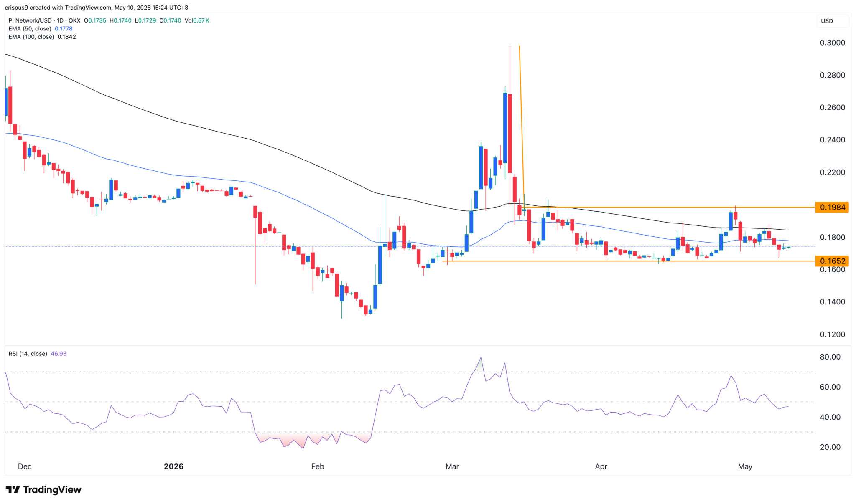Click the TradingView logo icon
This screenshot has height=504, width=856.
(13, 489)
